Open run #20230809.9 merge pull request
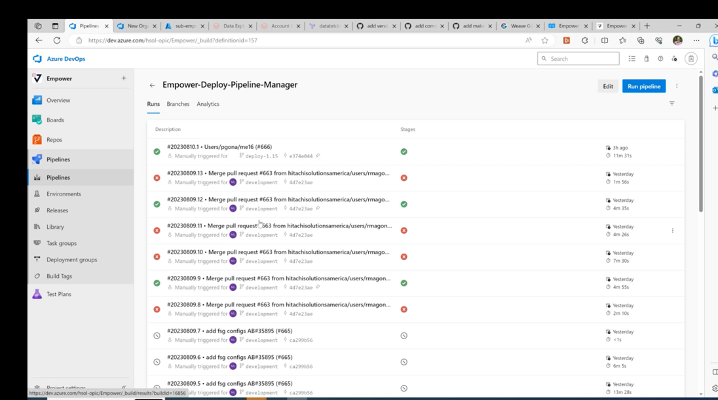 pos(278,278)
